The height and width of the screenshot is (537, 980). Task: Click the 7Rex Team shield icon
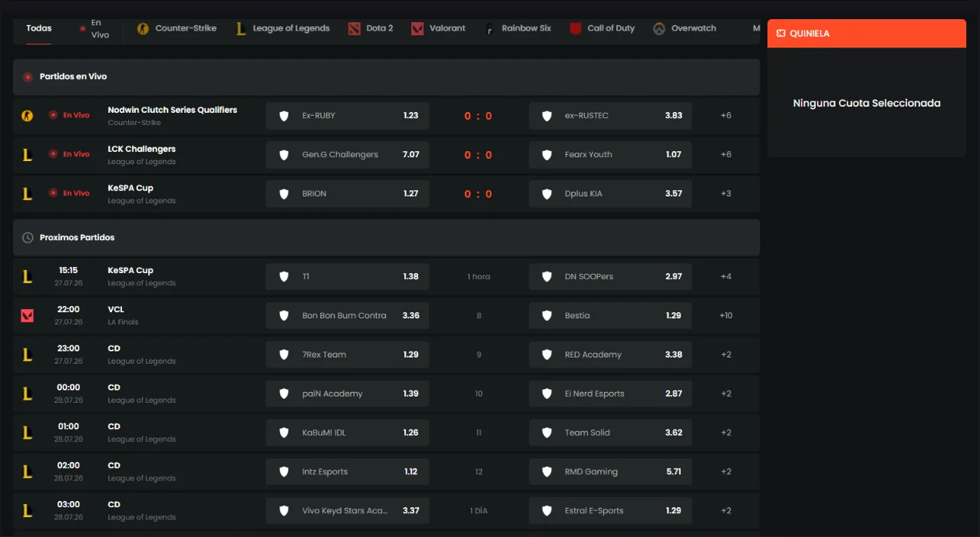(x=284, y=354)
